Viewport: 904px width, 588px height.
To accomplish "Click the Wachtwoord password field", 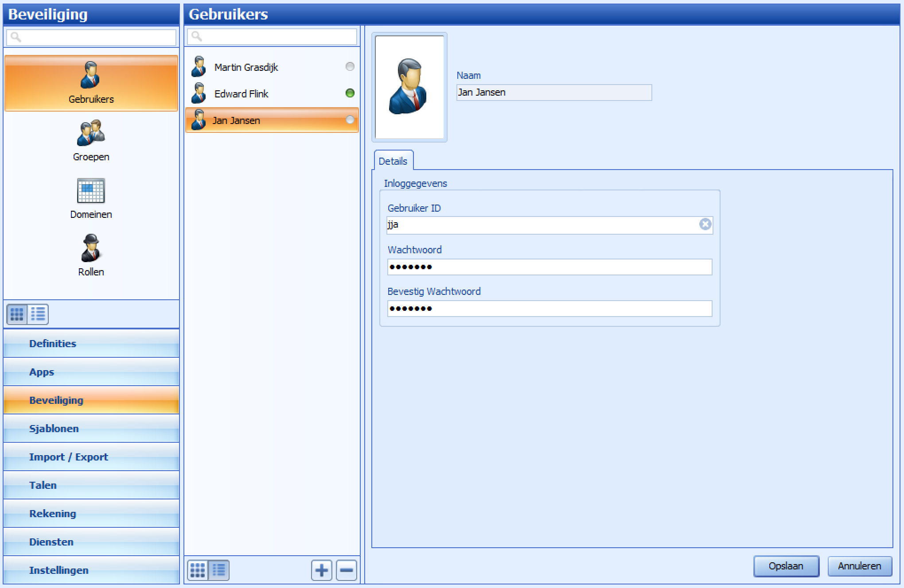I will [x=549, y=267].
